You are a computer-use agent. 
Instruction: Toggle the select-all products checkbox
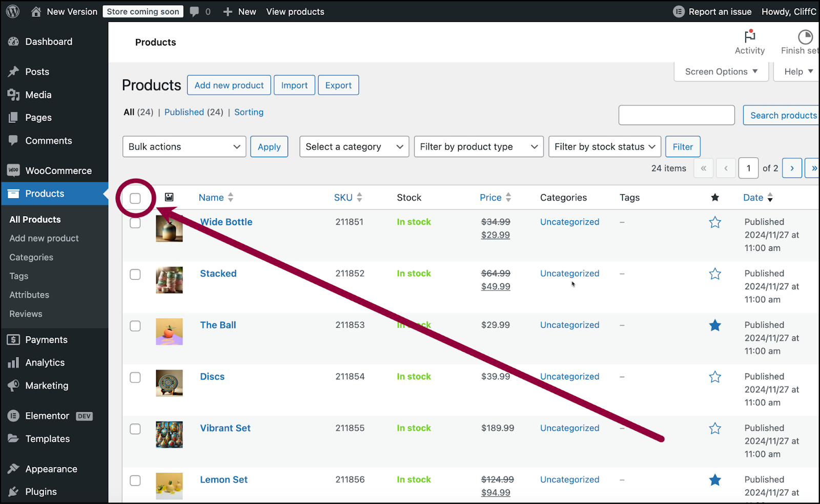[135, 198]
